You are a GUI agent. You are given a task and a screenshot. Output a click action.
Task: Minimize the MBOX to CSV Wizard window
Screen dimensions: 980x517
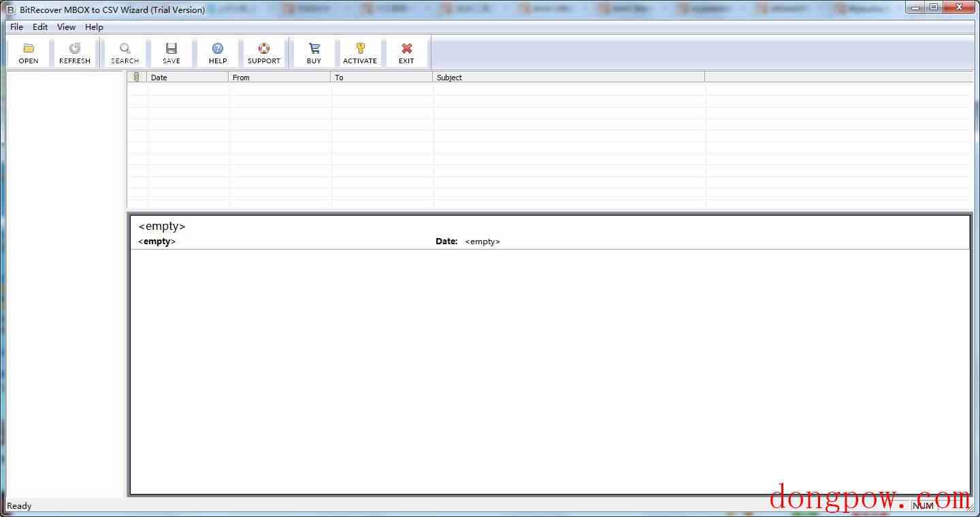click(917, 7)
